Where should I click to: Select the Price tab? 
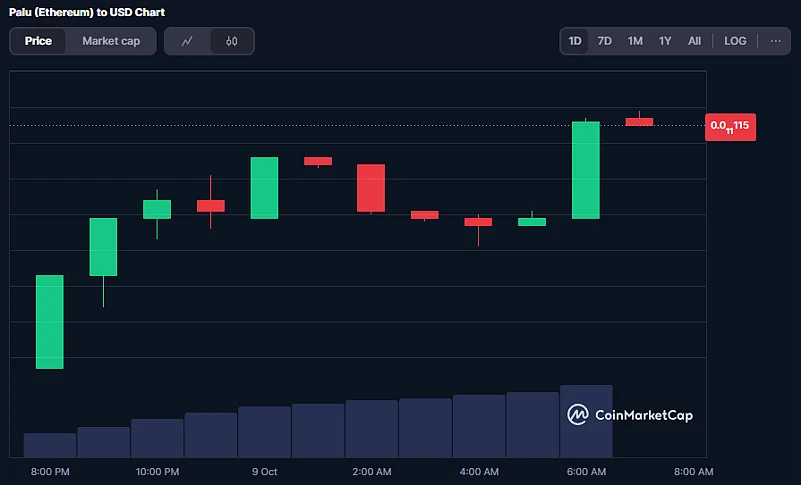pos(38,41)
